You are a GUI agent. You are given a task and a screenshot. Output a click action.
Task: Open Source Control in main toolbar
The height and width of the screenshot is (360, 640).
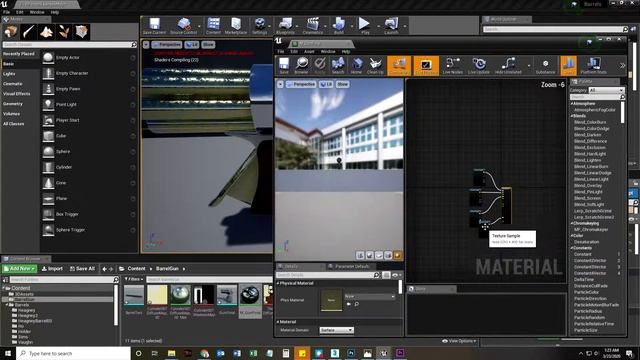tap(184, 26)
